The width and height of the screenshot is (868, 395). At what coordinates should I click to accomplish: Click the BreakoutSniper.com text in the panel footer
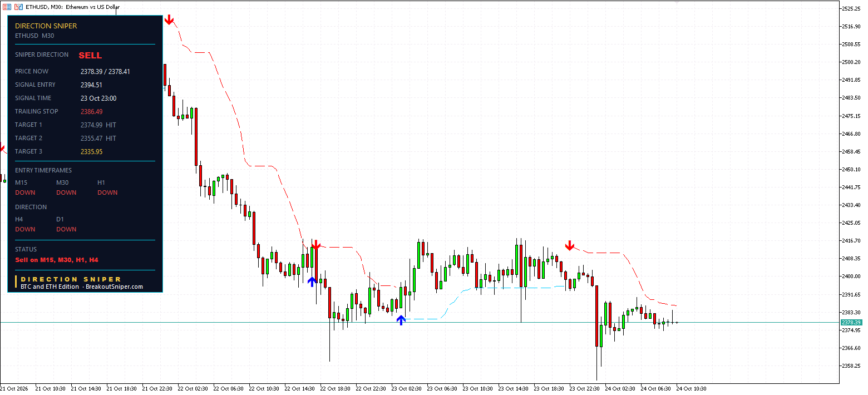pos(114,287)
